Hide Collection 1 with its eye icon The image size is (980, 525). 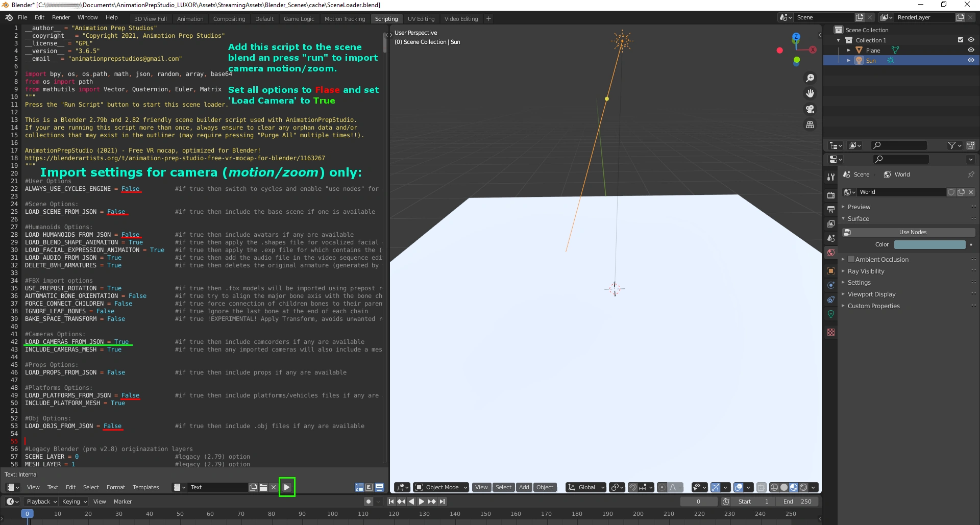(971, 40)
